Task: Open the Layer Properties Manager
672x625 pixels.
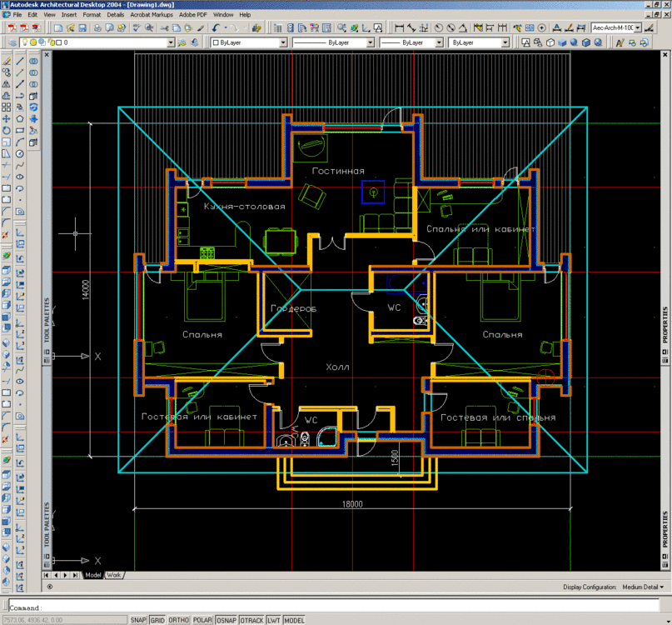Action: (10, 42)
